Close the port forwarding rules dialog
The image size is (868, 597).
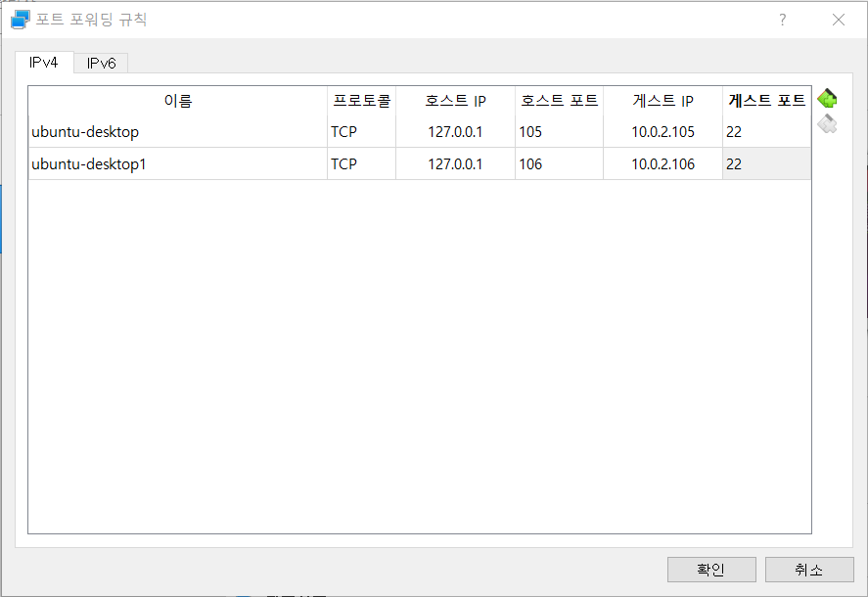838,20
